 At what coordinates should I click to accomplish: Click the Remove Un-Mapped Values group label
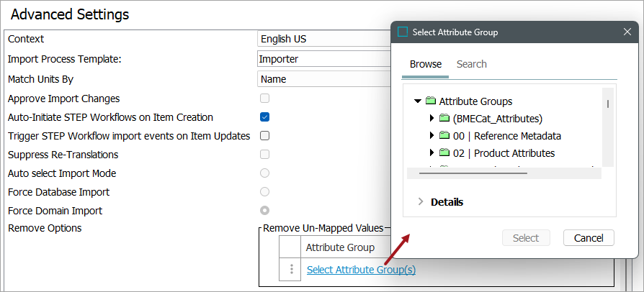(323, 227)
